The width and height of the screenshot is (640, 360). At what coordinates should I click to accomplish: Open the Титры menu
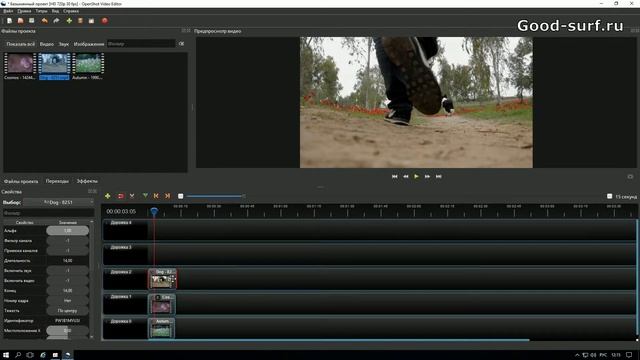point(42,11)
